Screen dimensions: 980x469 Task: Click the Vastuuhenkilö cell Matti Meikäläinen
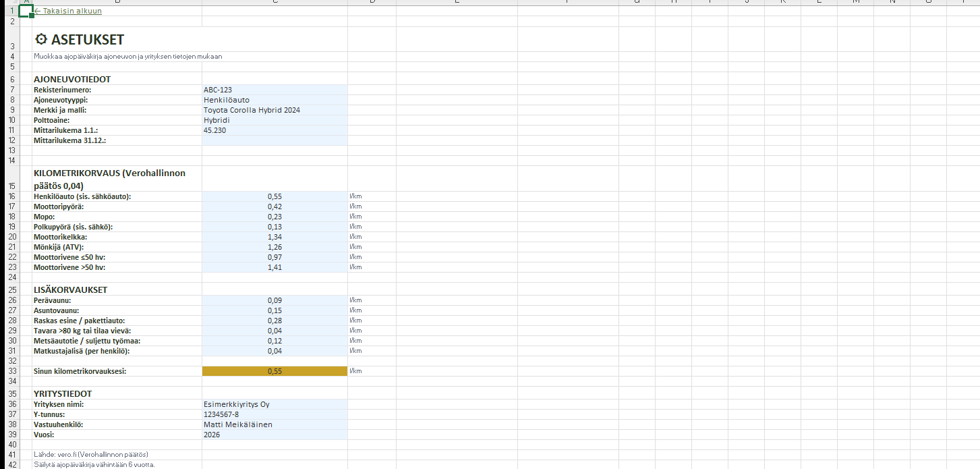[274, 424]
